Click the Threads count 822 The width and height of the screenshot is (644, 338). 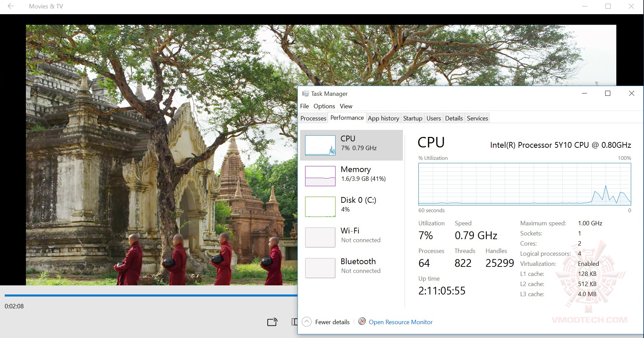click(x=463, y=263)
